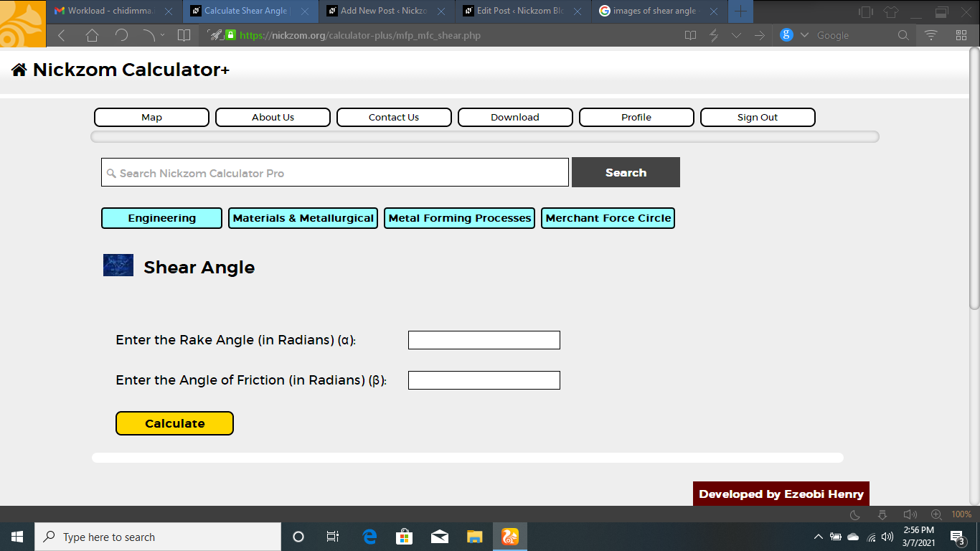Screen dimensions: 980x551
Task: Open the Profile page
Action: click(636, 117)
